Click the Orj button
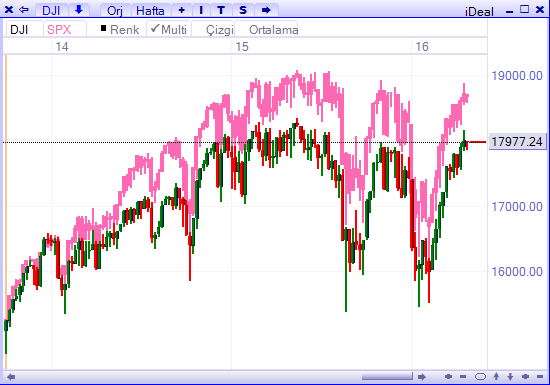This screenshot has width=550, height=385. point(115,11)
